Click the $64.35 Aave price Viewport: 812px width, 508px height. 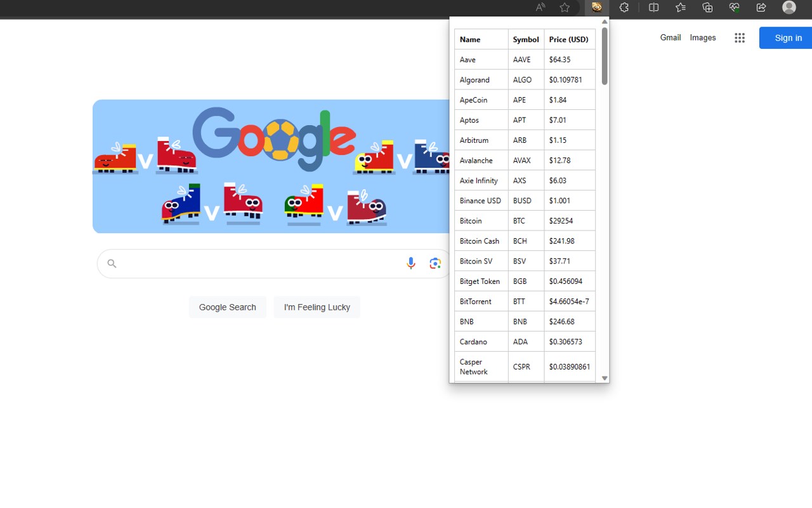tap(570, 60)
